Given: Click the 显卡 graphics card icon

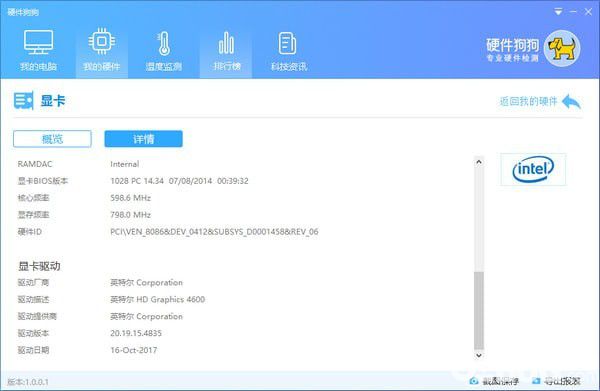Looking at the screenshot, I should (x=24, y=101).
